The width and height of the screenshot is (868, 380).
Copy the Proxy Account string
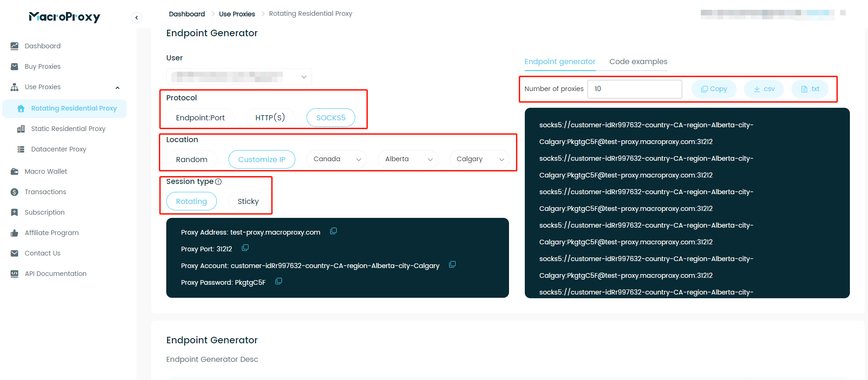pyautogui.click(x=452, y=264)
